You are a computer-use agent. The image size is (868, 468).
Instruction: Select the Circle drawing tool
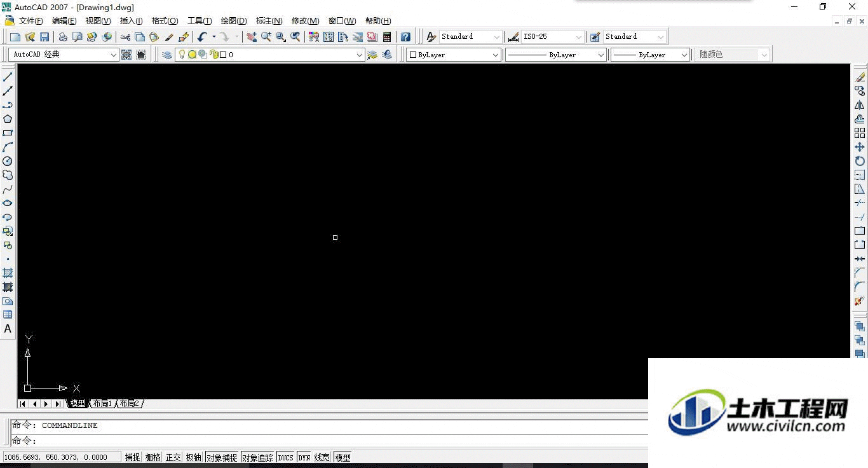[8, 161]
